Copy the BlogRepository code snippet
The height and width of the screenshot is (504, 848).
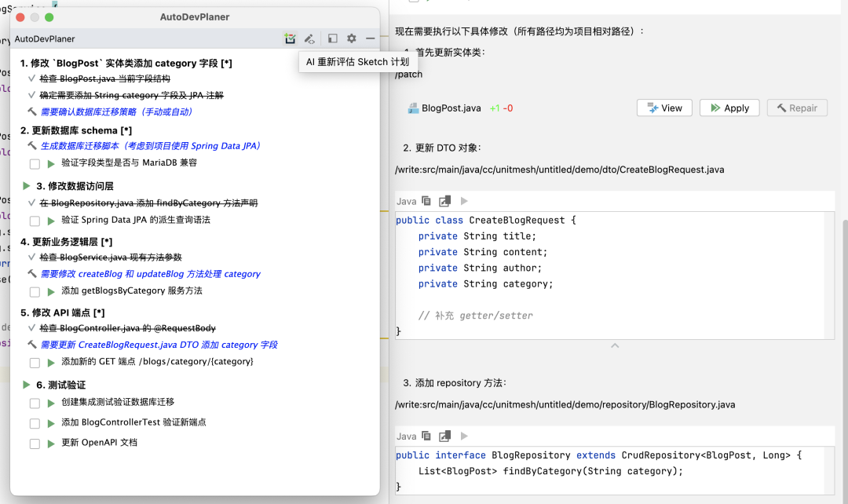425,436
